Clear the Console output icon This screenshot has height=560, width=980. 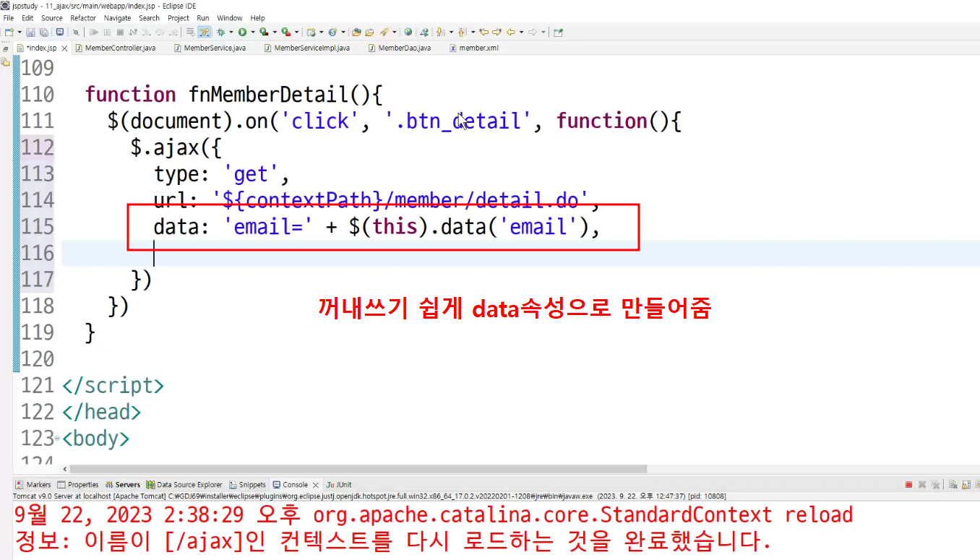(x=953, y=485)
